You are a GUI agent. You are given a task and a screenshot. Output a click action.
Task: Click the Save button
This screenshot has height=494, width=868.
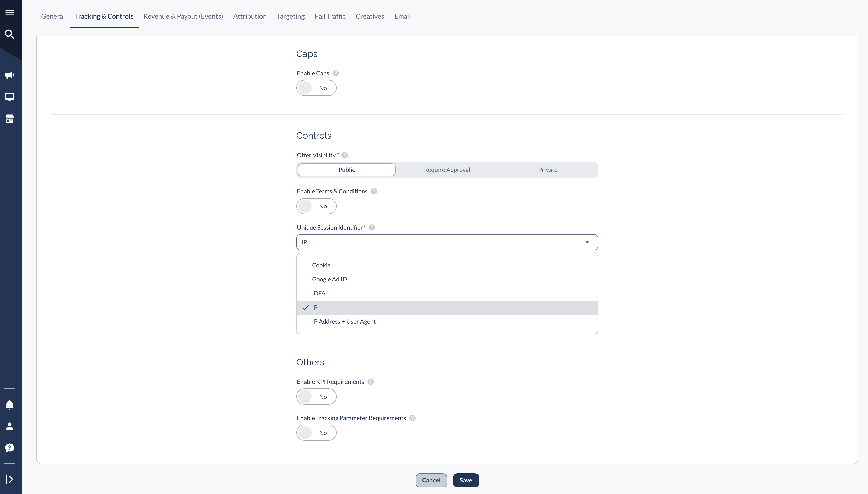(x=466, y=480)
